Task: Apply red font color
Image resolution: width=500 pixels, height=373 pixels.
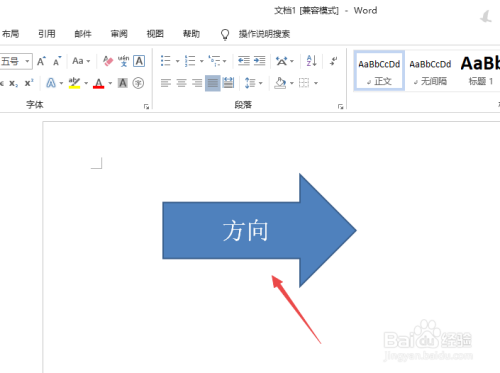Action: point(99,83)
